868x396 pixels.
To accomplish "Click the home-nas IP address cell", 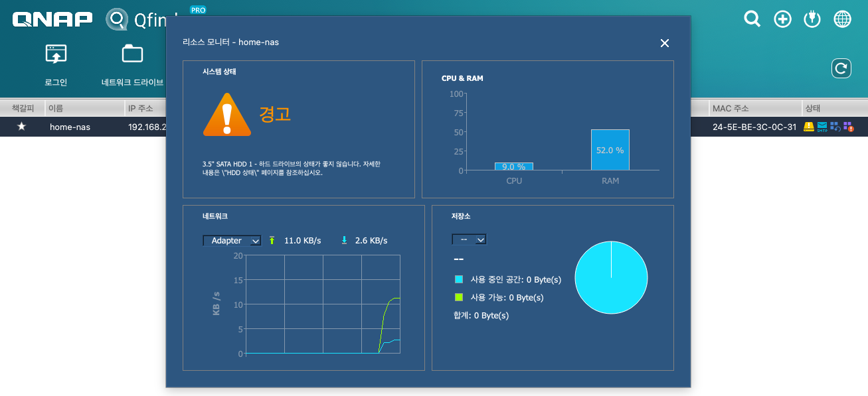I will point(146,127).
